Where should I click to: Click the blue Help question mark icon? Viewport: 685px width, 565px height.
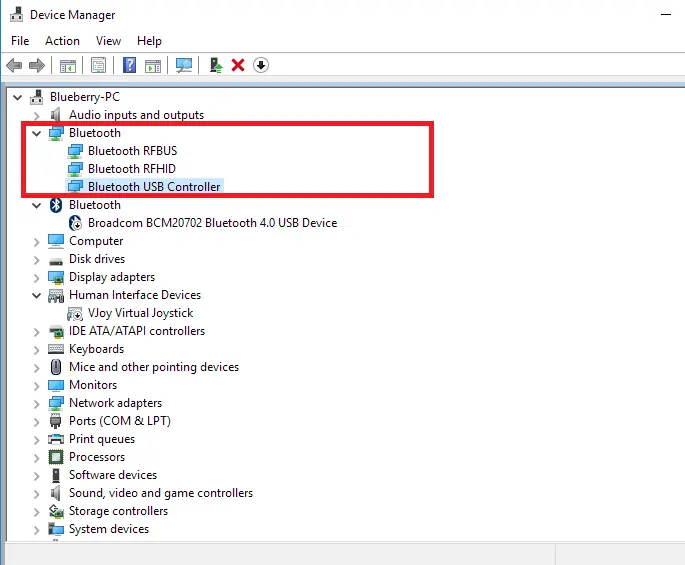(129, 66)
